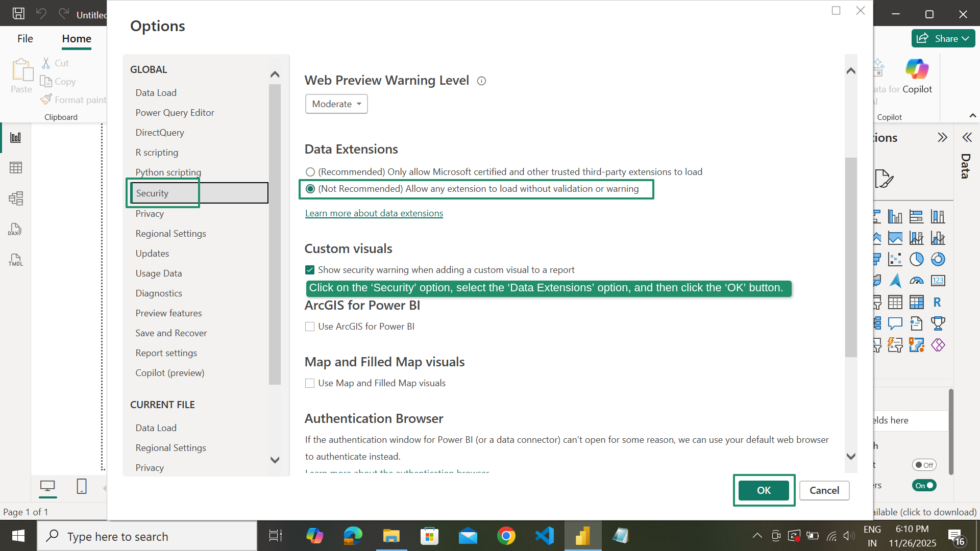Switch to Table view in the left sidebar

(16, 167)
